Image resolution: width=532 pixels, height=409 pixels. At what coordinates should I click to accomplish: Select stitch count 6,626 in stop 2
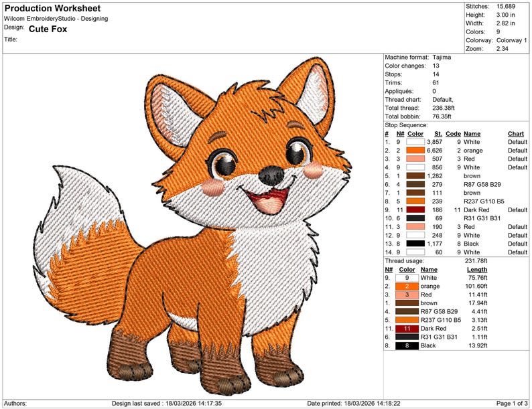pos(435,151)
